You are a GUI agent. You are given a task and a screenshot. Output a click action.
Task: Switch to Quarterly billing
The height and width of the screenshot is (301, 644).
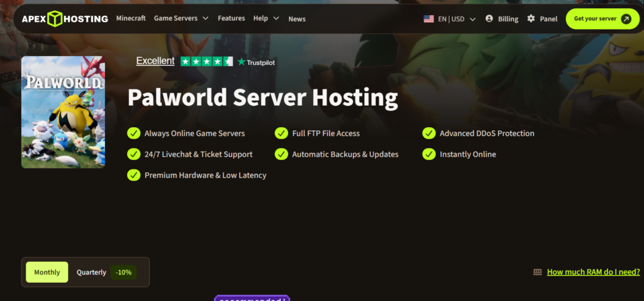coord(91,272)
